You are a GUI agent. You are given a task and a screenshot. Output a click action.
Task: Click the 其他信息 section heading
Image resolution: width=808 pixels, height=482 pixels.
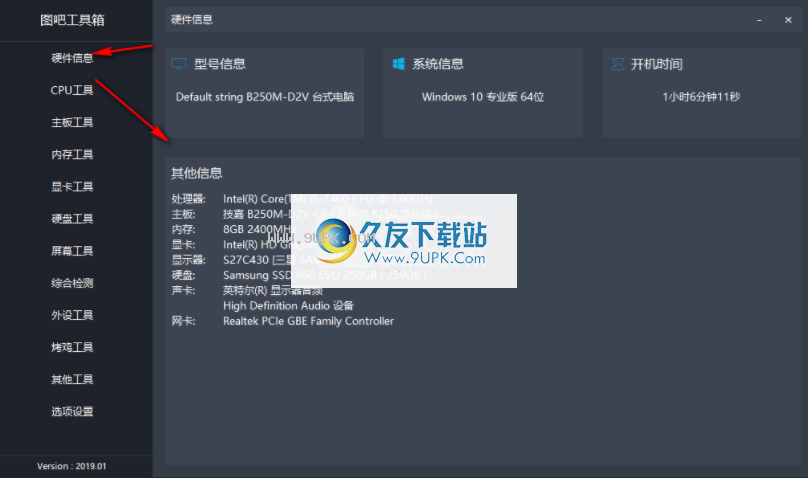coord(197,173)
